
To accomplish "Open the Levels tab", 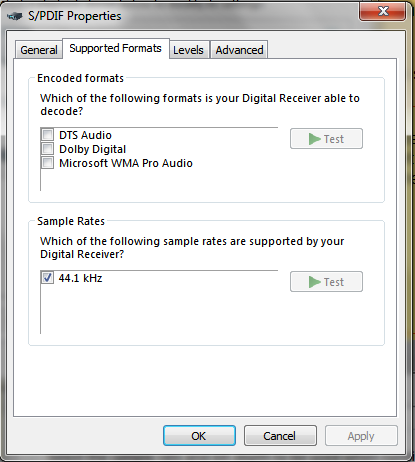I will click(188, 50).
